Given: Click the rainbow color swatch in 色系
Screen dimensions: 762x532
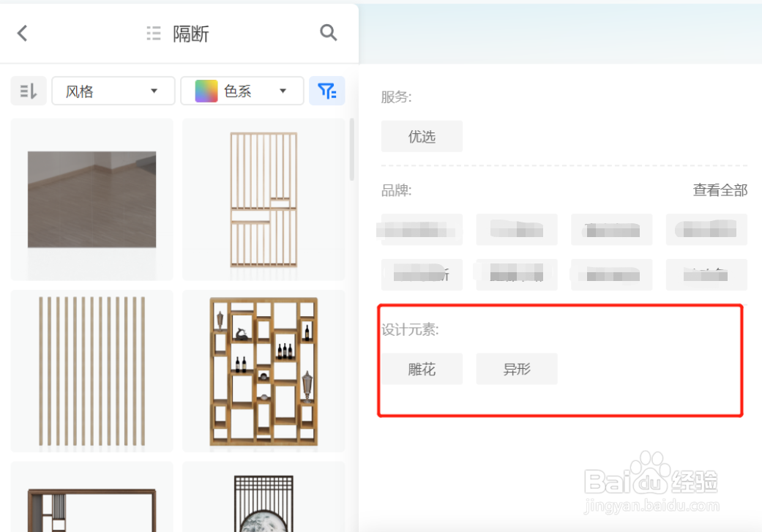Looking at the screenshot, I should point(206,91).
